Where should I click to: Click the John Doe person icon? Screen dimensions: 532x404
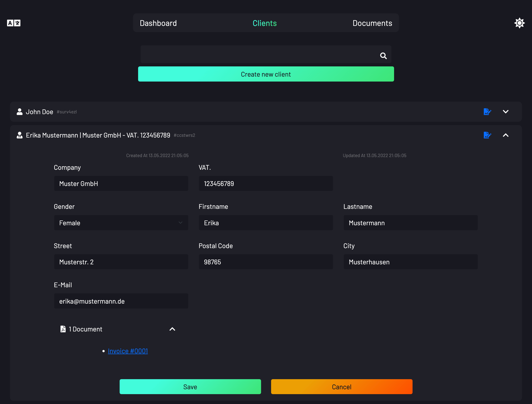click(20, 112)
